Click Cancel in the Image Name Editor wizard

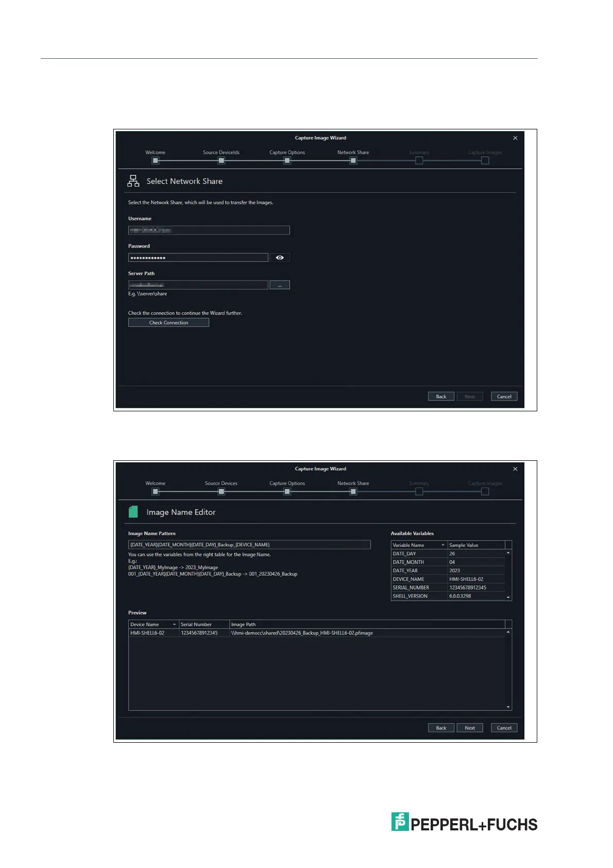pos(504,728)
